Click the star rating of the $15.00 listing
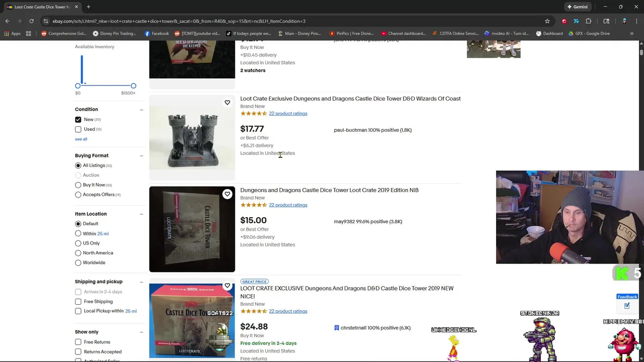 click(x=254, y=205)
